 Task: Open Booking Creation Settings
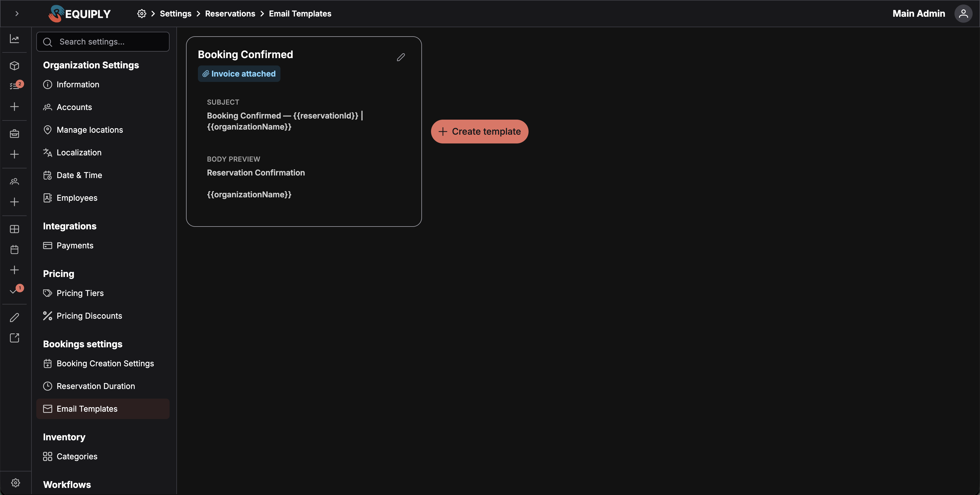tap(103, 363)
